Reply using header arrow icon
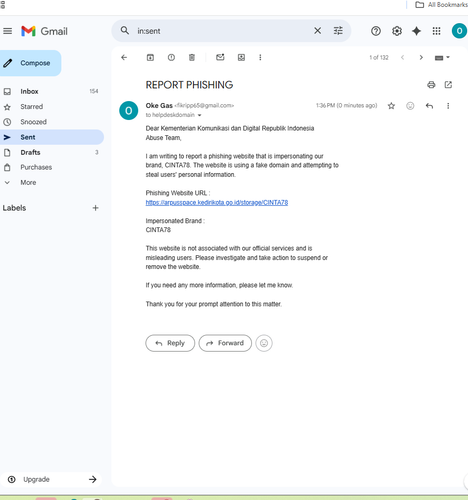 point(429,106)
